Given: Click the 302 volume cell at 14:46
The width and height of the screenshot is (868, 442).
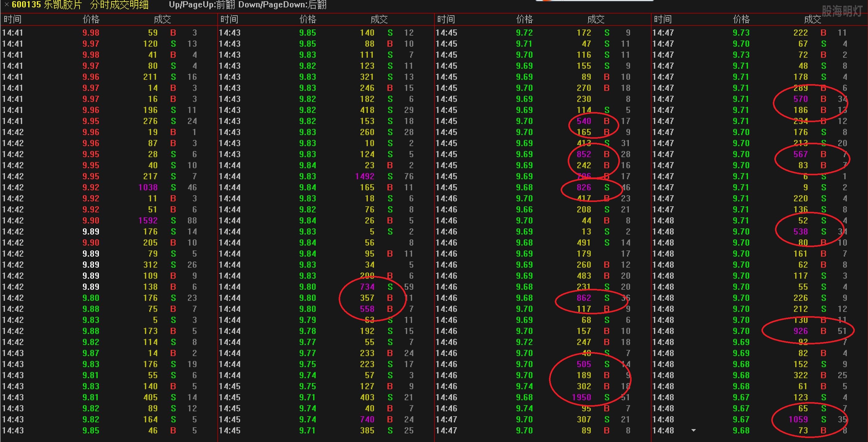Looking at the screenshot, I should pyautogui.click(x=584, y=386).
